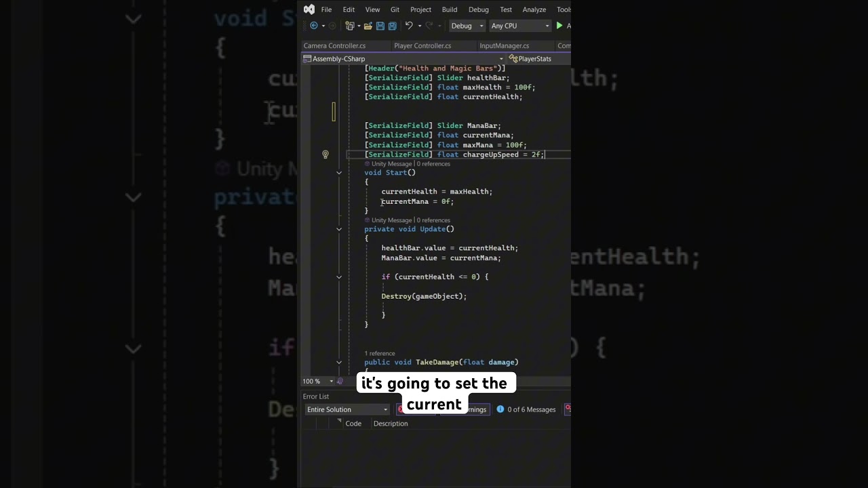Screen dimensions: 868x488
Task: Click the 'Slider healthBar;' declaration line
Action: click(x=437, y=78)
